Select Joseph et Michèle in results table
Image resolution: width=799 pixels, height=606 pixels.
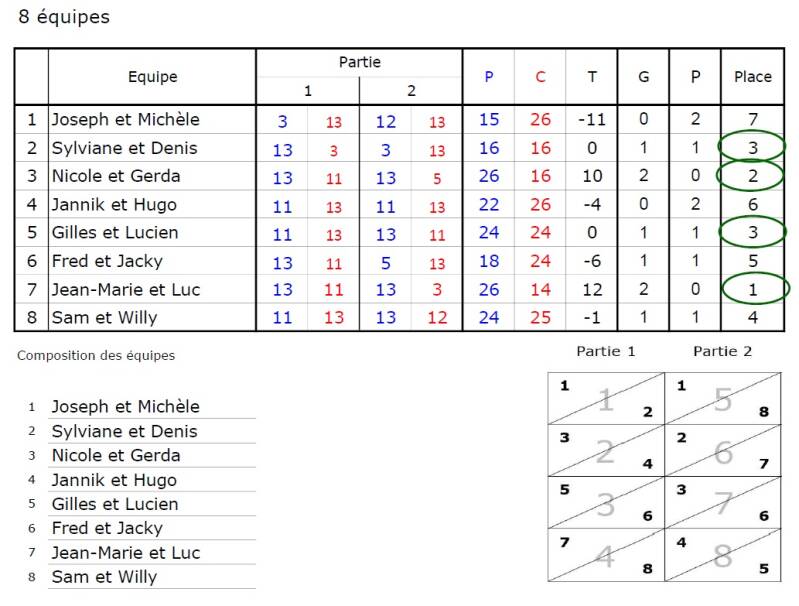point(125,119)
